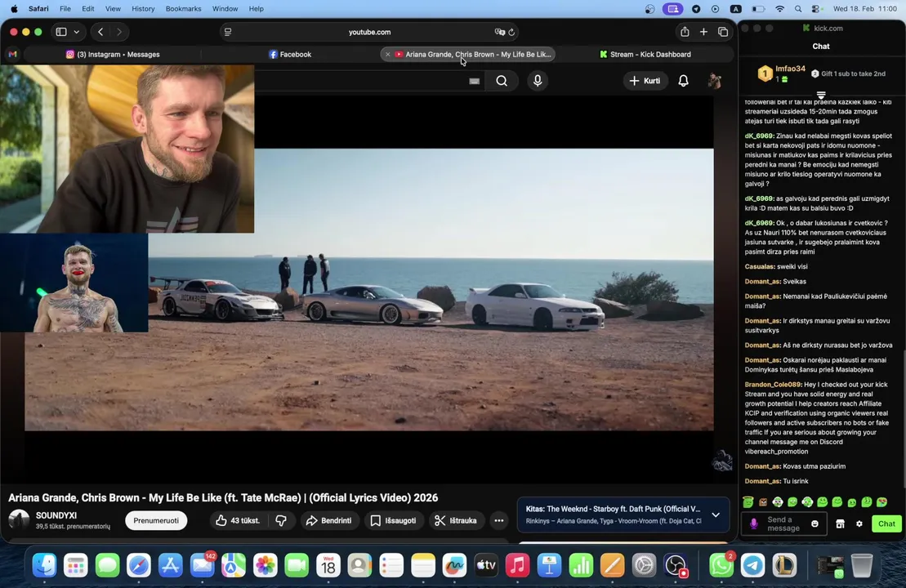Expand Safari sidebar options chevron
Viewport: 906px width, 588px height.
pos(76,32)
